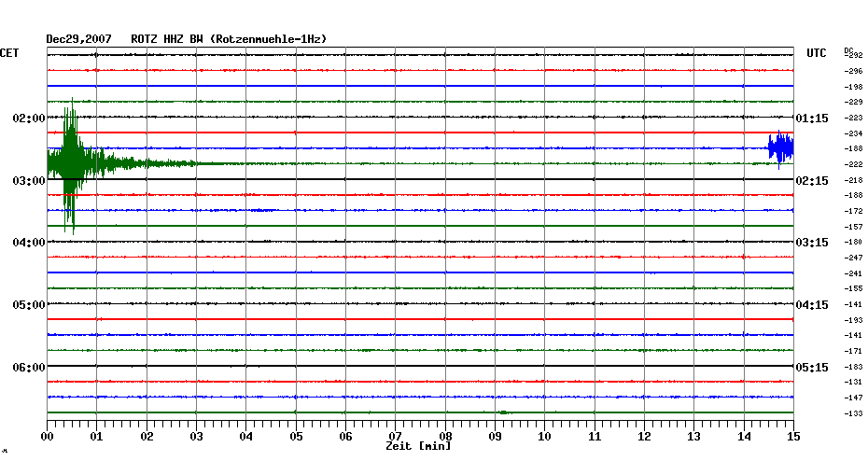The height and width of the screenshot is (461, 868).
Task: Click minute tick label 14
Action: point(744,436)
